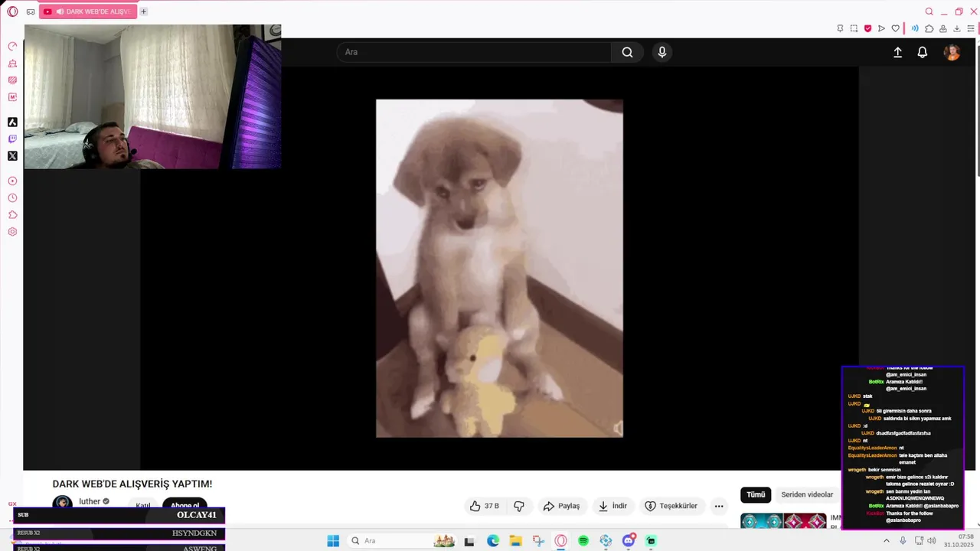The width and height of the screenshot is (980, 551).
Task: Open the Snipping Tool on the taskbar
Action: (x=538, y=541)
